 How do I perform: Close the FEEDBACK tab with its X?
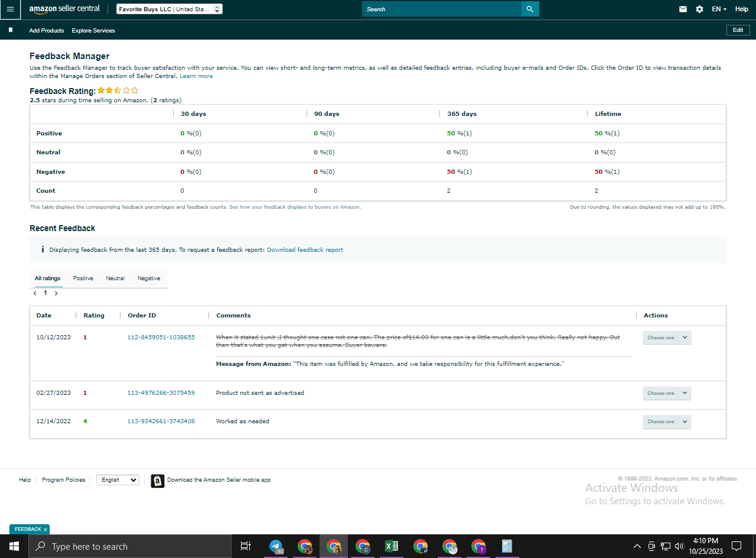tap(45, 530)
